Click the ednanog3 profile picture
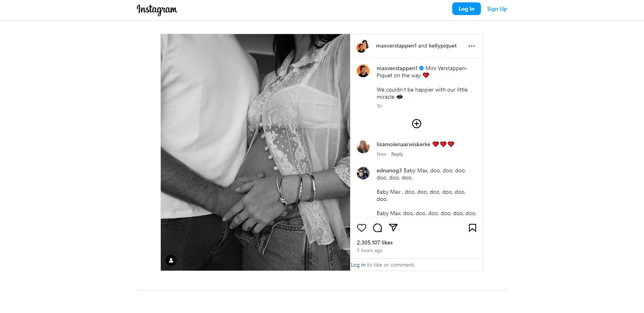Screen dimensions: 644x313 363,173
